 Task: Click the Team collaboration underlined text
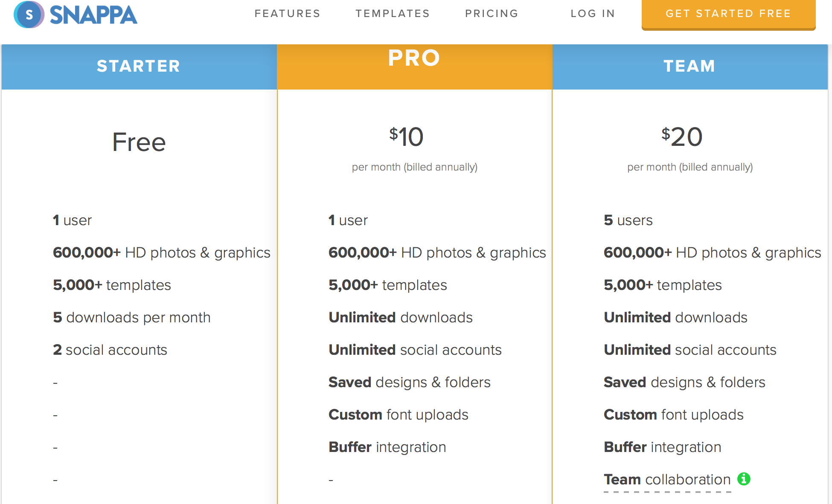(x=667, y=480)
